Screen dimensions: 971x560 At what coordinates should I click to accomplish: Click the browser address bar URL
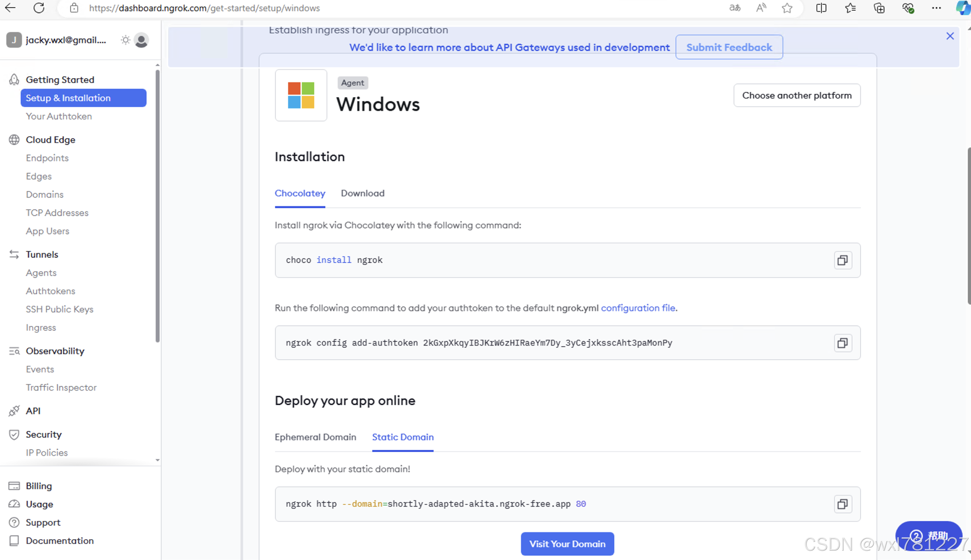(204, 8)
